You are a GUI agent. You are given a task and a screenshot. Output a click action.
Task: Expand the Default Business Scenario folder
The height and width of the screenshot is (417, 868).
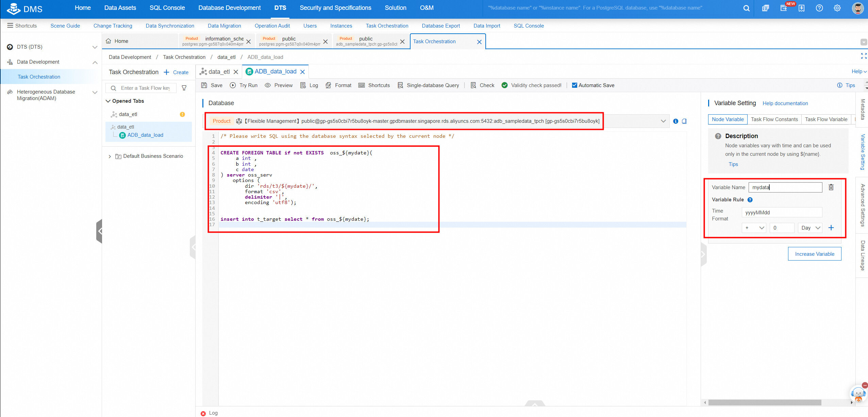click(110, 156)
